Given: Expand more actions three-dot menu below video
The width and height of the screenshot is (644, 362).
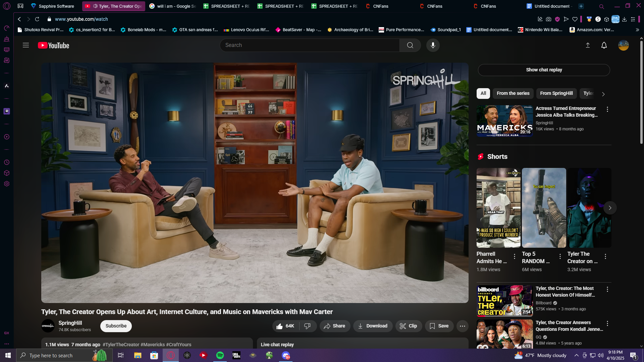Looking at the screenshot, I should 462,326.
